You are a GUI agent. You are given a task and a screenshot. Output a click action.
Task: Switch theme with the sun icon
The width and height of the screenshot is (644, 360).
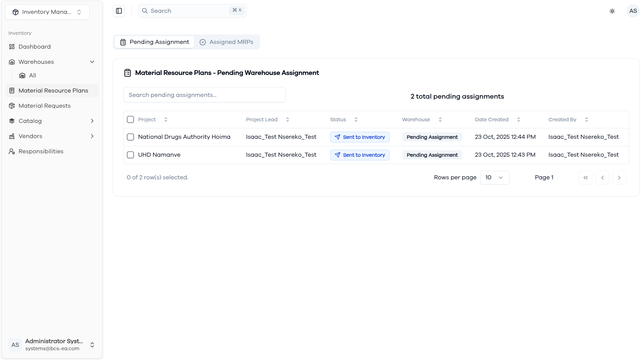click(x=612, y=11)
